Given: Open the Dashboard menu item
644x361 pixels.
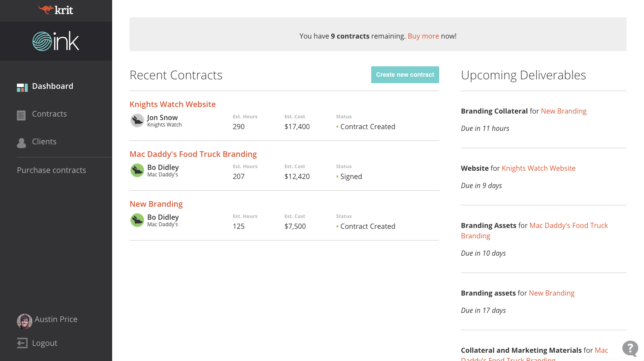Looking at the screenshot, I should pyautogui.click(x=53, y=86).
